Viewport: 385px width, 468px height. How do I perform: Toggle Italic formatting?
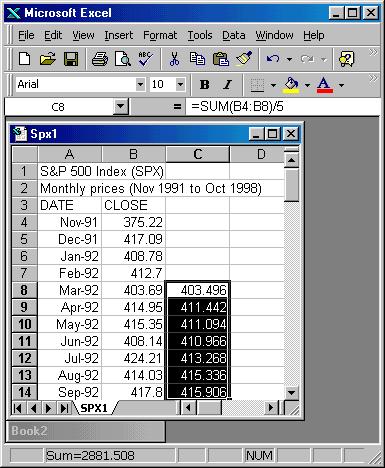tap(227, 85)
